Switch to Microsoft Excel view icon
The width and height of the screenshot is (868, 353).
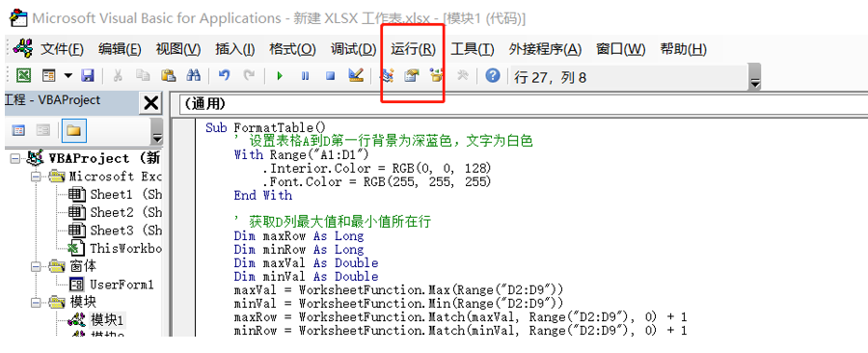pyautogui.click(x=23, y=76)
